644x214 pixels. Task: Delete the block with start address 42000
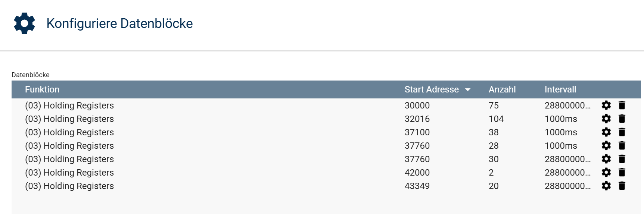coord(622,173)
